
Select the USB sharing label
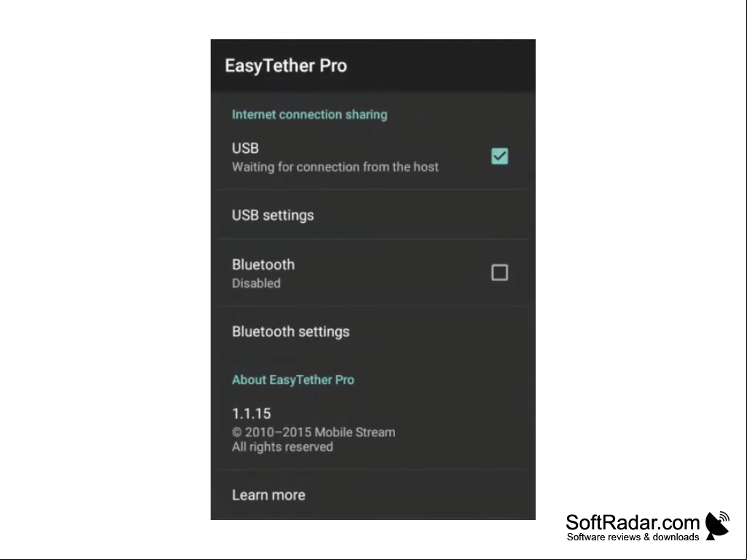pos(246,148)
